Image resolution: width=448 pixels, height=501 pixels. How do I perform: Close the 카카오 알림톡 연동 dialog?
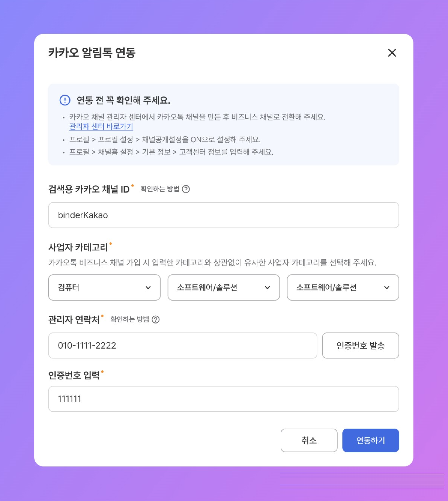(392, 53)
